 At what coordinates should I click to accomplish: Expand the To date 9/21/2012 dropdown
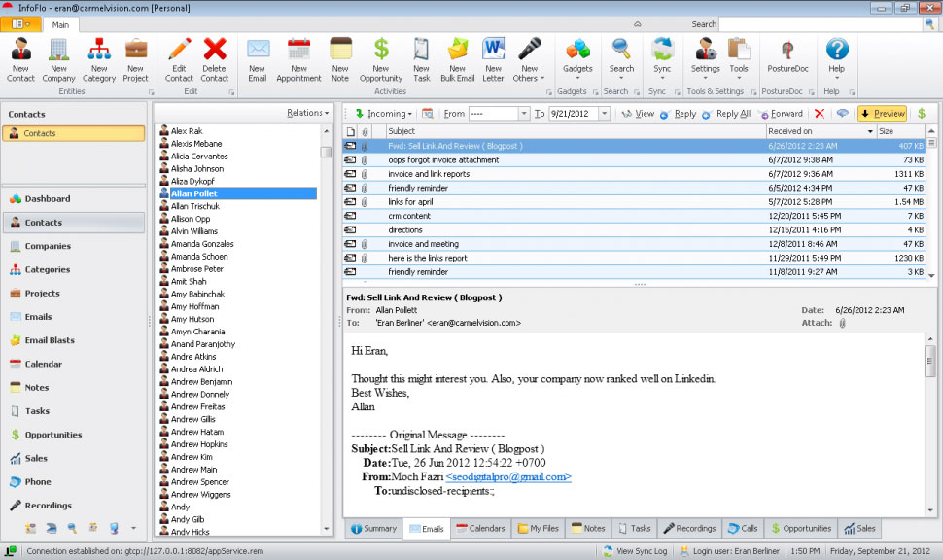pos(605,113)
